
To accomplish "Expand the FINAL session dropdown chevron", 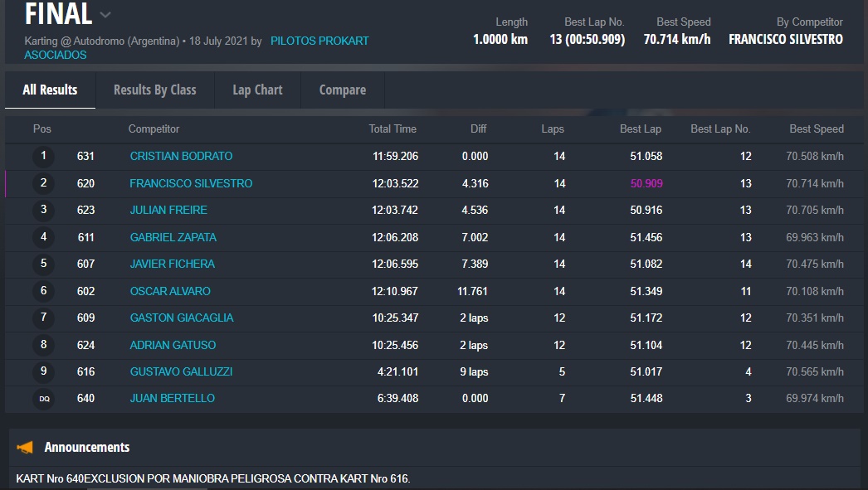I will coord(105,15).
